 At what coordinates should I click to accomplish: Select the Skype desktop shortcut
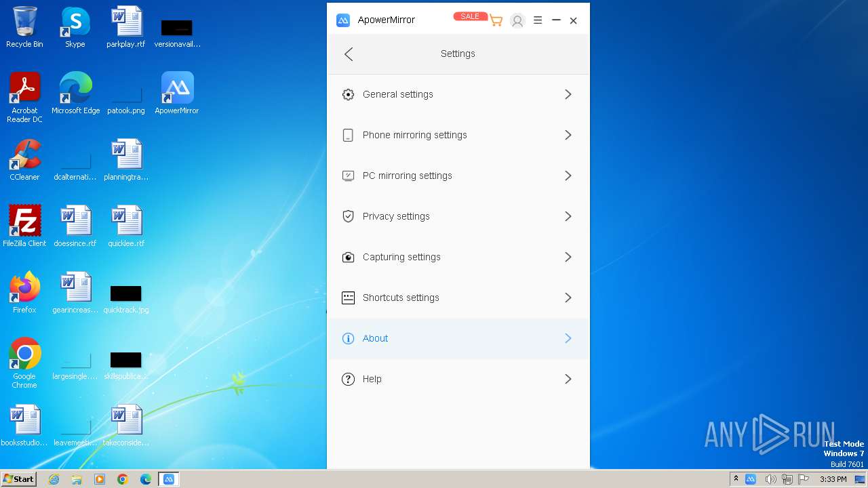[x=75, y=27]
